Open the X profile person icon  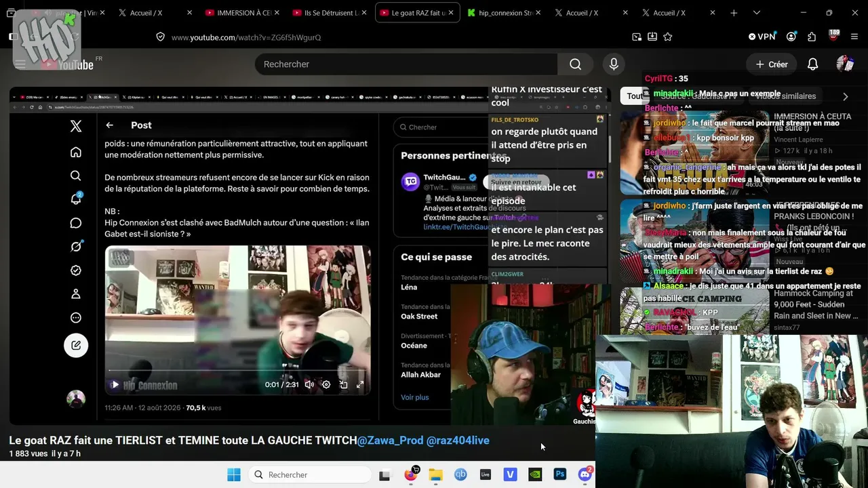tap(76, 294)
